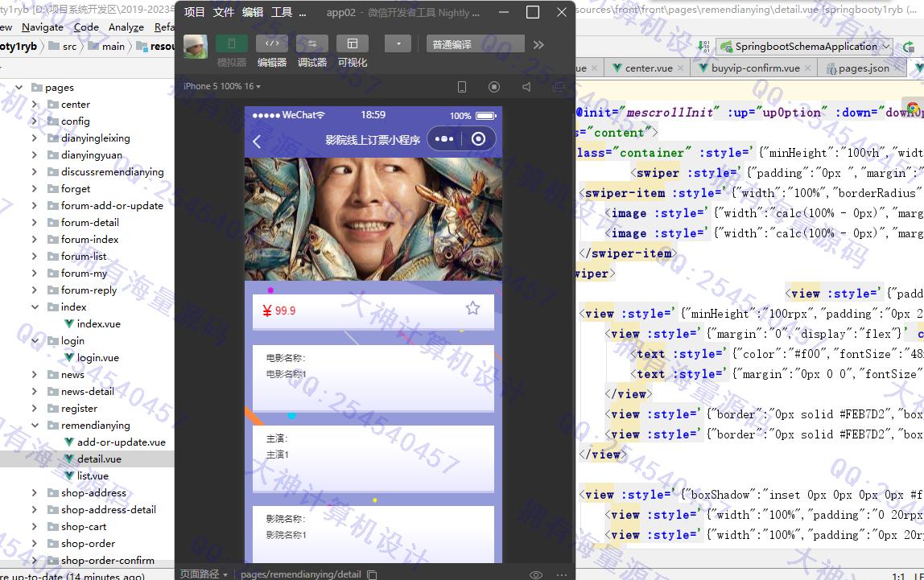The width and height of the screenshot is (924, 580).
Task: Click the 电影名称1 value text
Action: pos(286,374)
